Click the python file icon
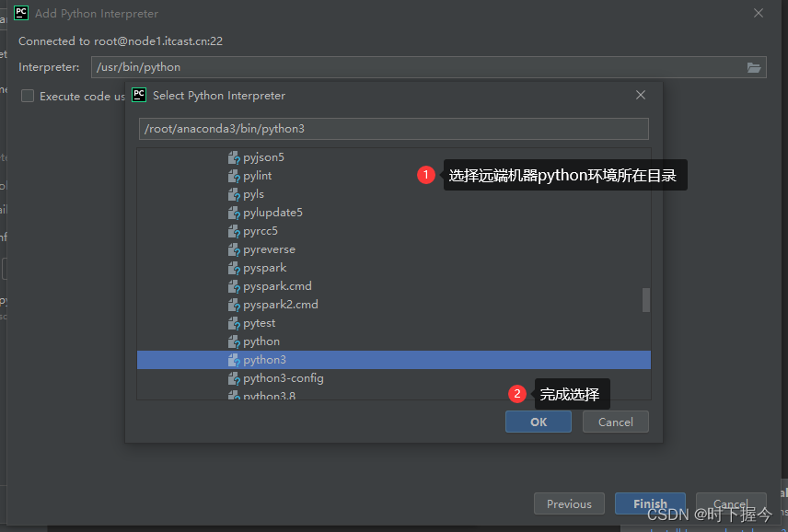Viewport: 788px width, 532px height. pyautogui.click(x=234, y=342)
